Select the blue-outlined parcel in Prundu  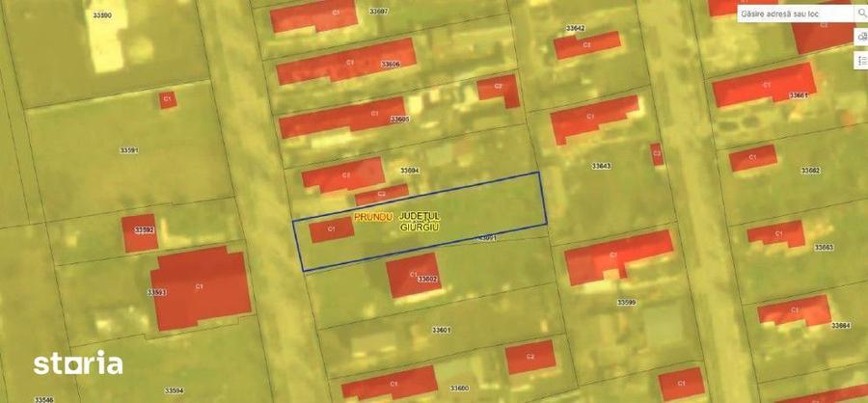420,222
